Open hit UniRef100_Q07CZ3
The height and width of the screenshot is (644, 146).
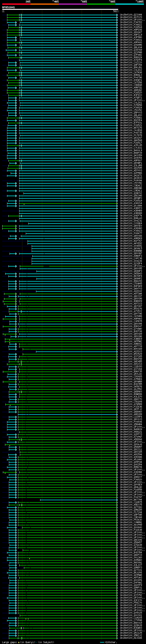(x=131, y=17)
